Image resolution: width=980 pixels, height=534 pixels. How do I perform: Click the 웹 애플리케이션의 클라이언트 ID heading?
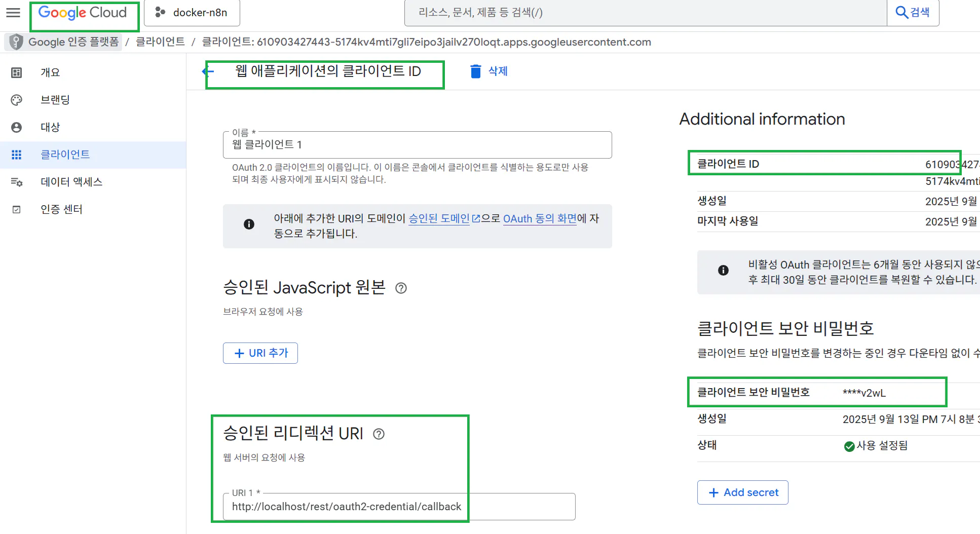pyautogui.click(x=328, y=71)
